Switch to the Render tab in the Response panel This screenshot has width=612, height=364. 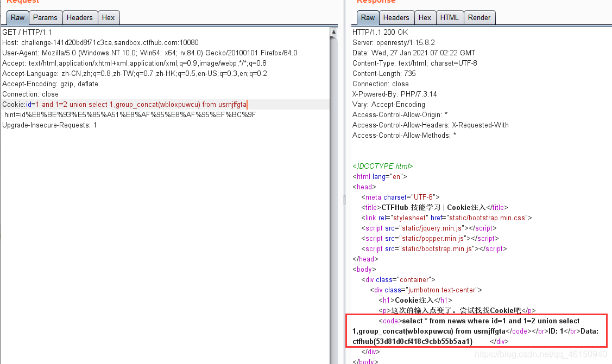coord(479,17)
